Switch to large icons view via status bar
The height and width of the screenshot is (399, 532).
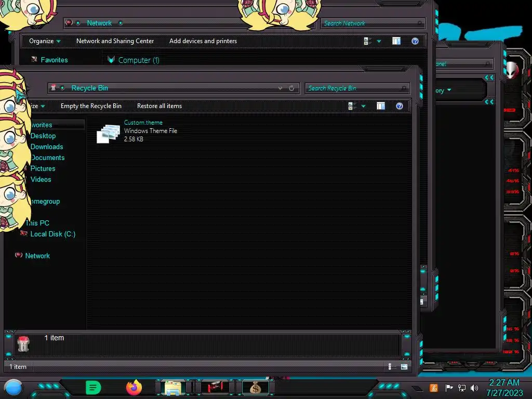(x=404, y=366)
